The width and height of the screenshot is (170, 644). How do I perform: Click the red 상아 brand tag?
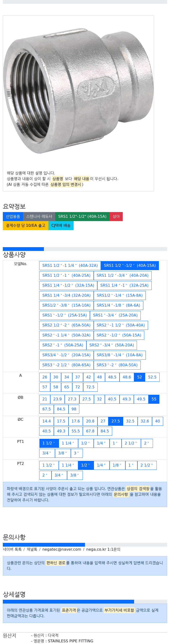coord(116,217)
